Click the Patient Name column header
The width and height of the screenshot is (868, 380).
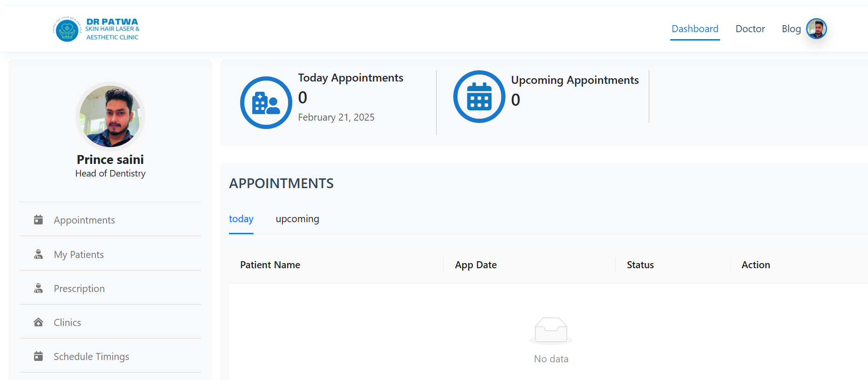[270, 265]
